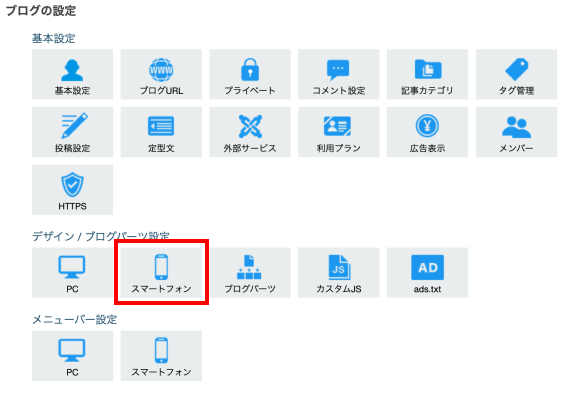Open the ads.txt AD tile
The image size is (580, 393).
(x=428, y=273)
